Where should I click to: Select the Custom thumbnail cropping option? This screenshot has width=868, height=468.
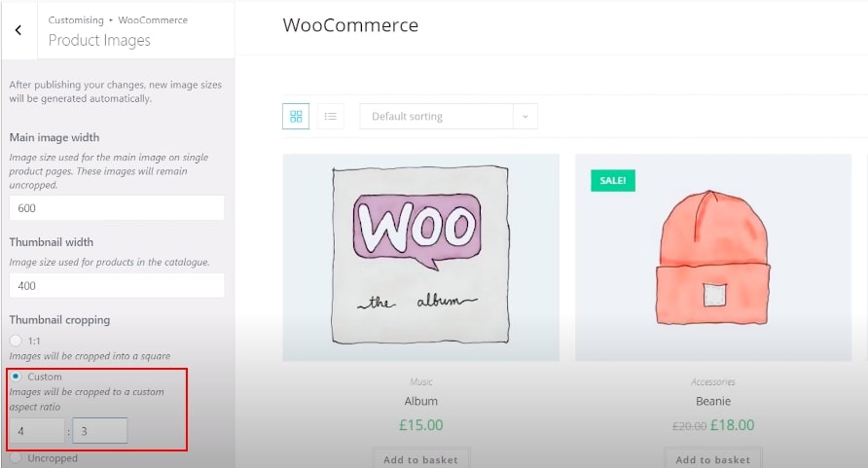[x=16, y=377]
